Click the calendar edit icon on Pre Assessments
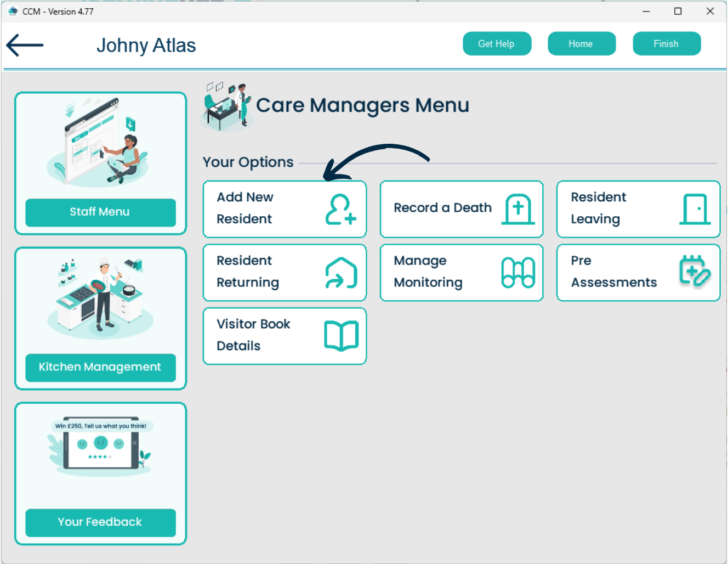The image size is (728, 564). click(x=695, y=270)
